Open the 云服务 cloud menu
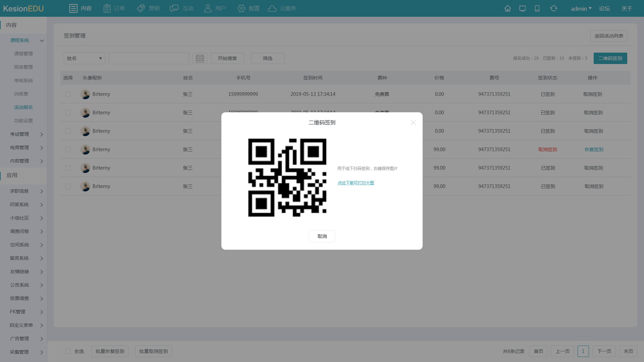 point(282,8)
